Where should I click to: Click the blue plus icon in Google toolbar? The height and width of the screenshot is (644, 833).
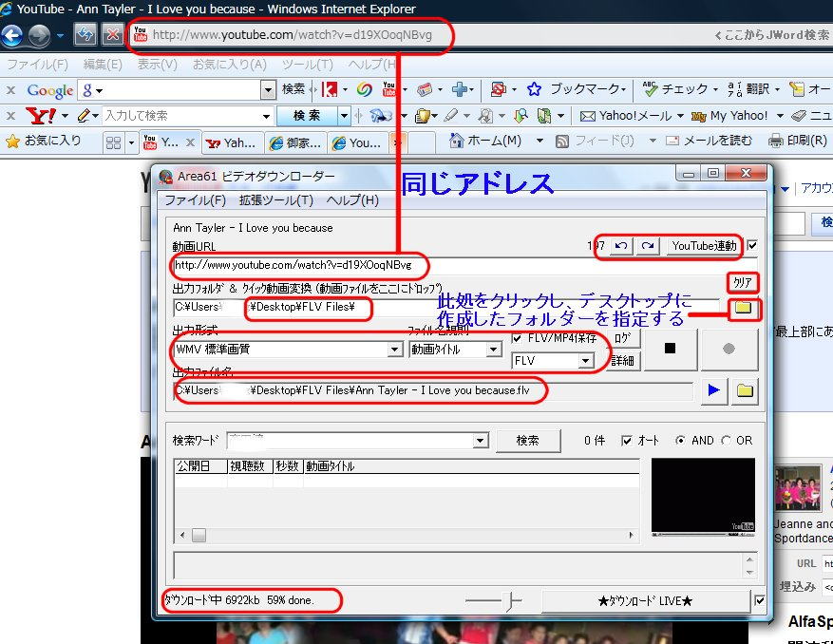click(459, 89)
